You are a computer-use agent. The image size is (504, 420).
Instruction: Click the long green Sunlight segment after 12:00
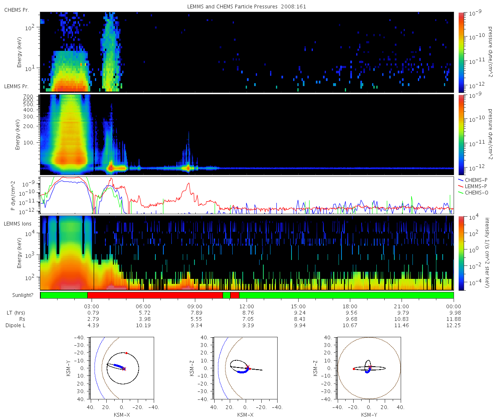[346, 295]
